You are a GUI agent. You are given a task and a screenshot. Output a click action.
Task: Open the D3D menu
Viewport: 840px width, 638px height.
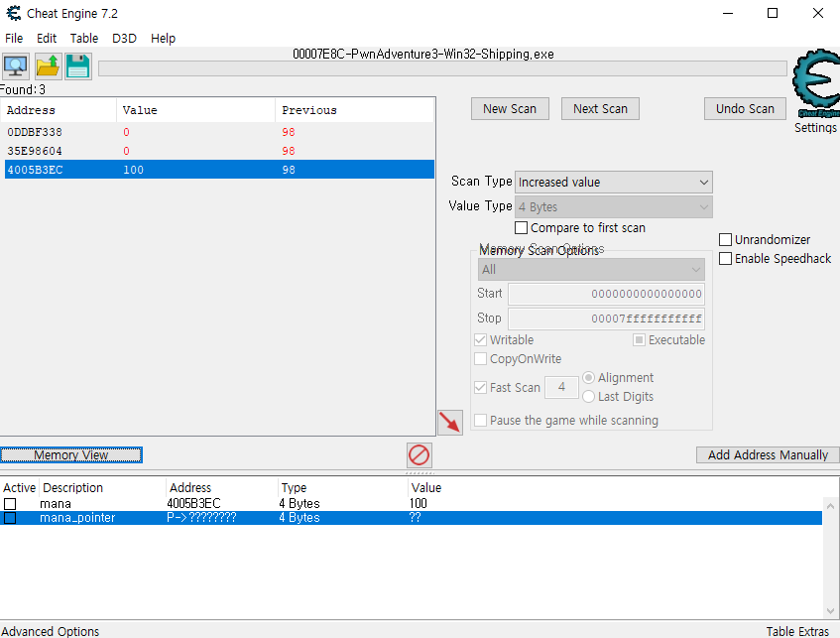(x=124, y=39)
